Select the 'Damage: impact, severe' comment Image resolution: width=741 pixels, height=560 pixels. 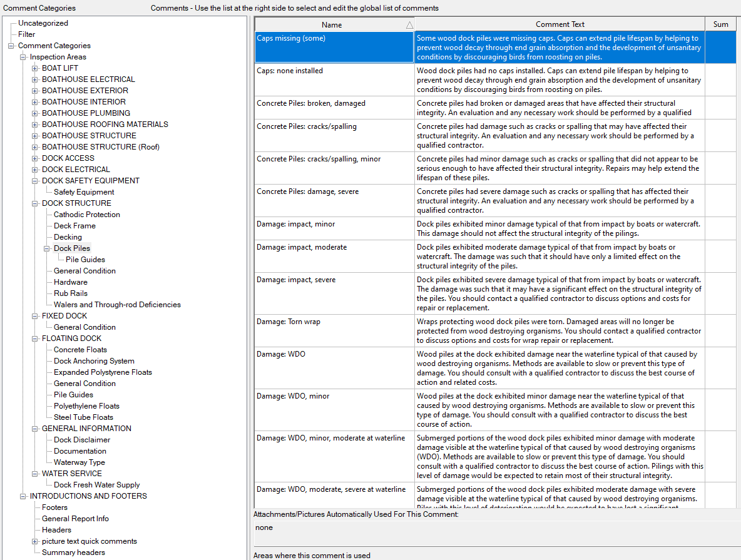click(495, 293)
